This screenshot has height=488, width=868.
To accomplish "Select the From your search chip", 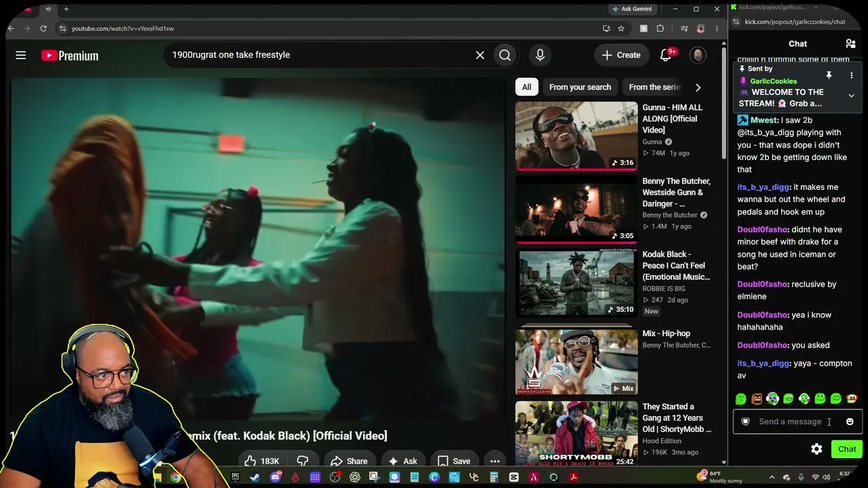I will coord(580,87).
